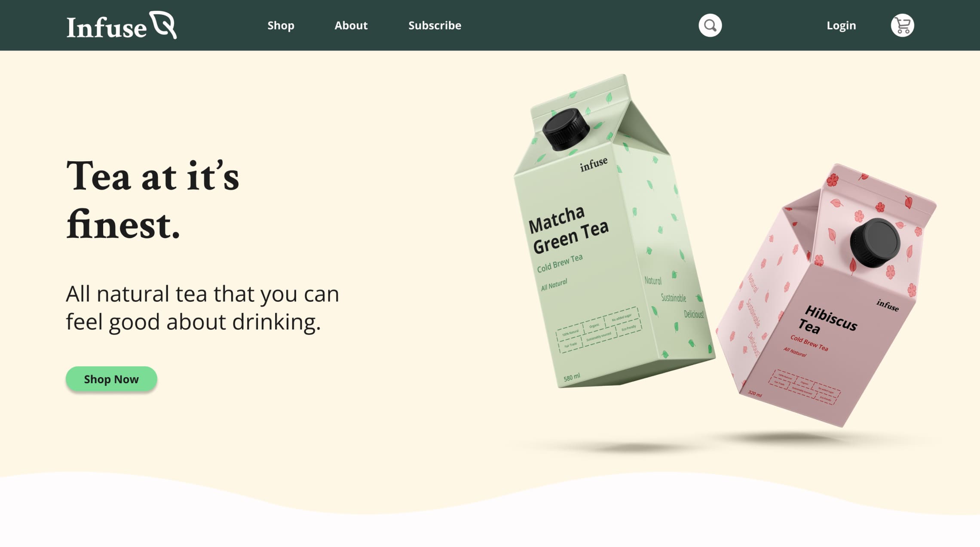980x547 pixels.
Task: Click the 'Tea at it's finest.' headline
Action: coord(153,200)
